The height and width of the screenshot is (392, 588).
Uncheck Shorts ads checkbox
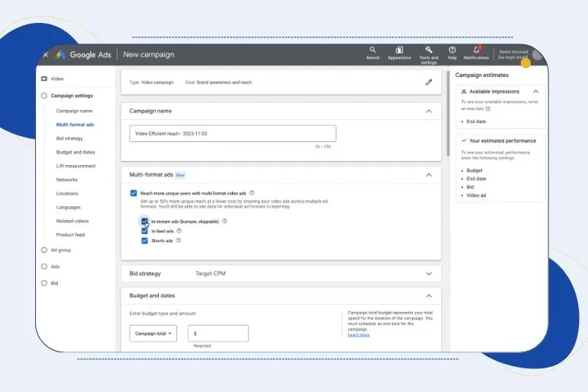(144, 241)
